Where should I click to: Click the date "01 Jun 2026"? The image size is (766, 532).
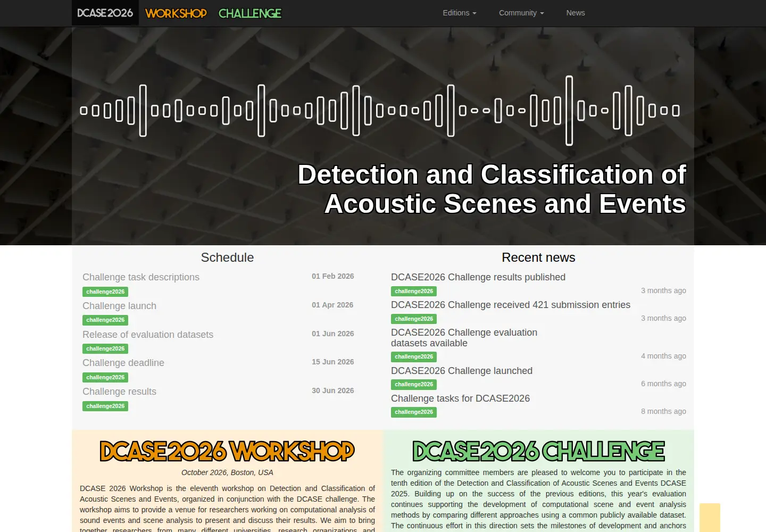333,334
